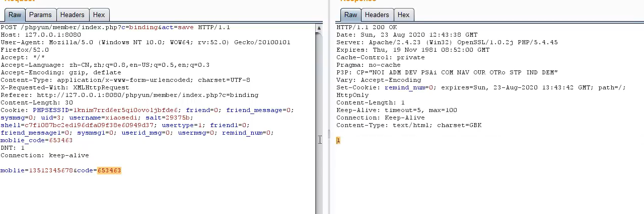Click the Connection: keep-alive request line

click(x=45, y=155)
